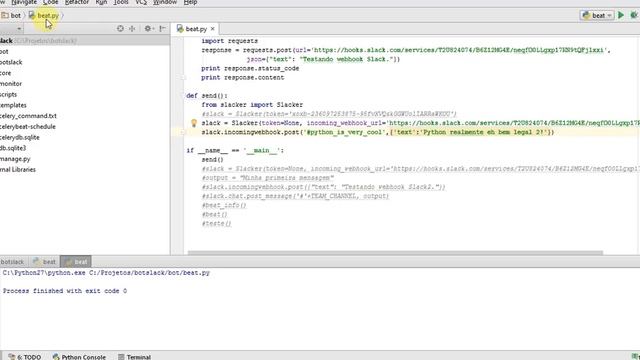Open the Code menu
The image size is (640, 360).
(x=51, y=2)
